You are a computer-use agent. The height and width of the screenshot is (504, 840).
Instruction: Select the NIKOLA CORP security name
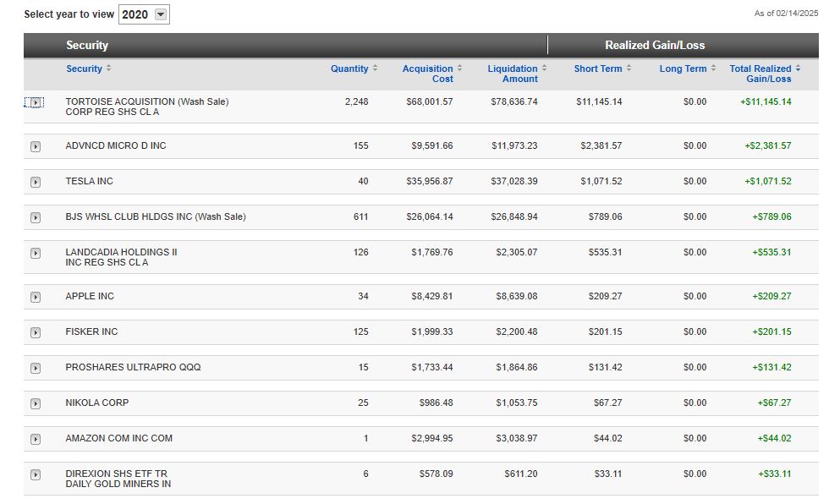[97, 403]
